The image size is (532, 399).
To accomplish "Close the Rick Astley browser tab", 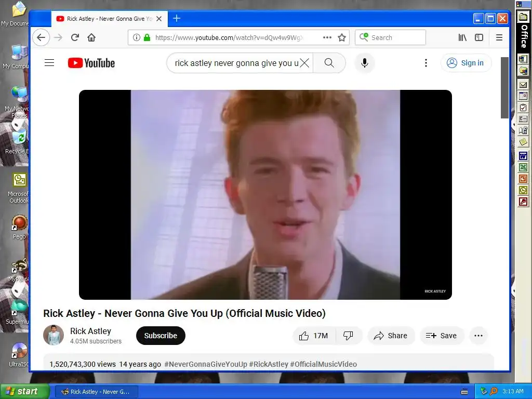I will [159, 19].
